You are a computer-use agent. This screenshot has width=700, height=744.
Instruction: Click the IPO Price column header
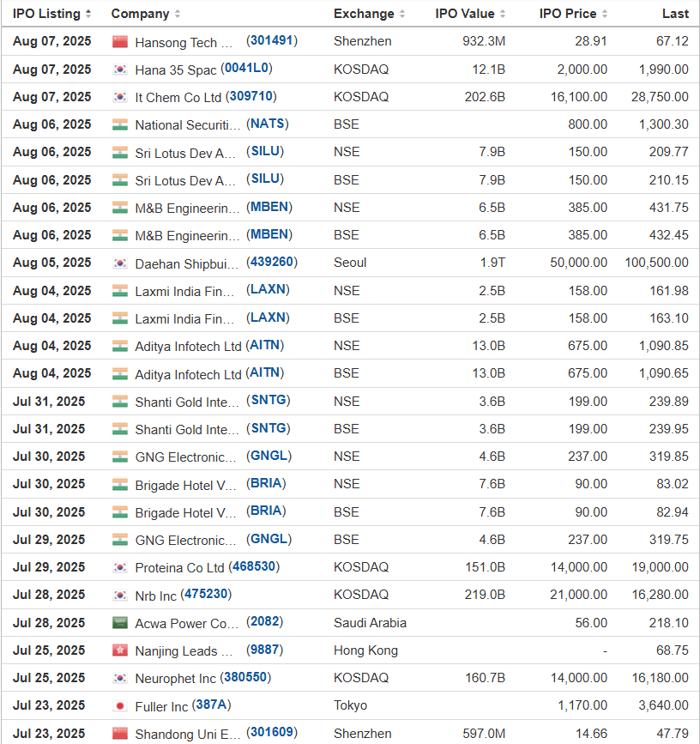[x=568, y=14]
